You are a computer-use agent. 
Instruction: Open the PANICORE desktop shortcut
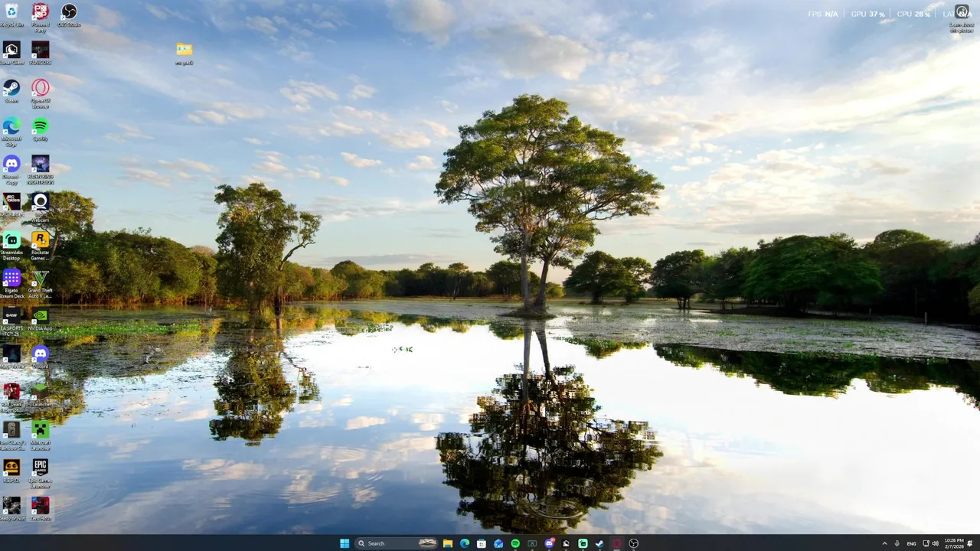41,54
